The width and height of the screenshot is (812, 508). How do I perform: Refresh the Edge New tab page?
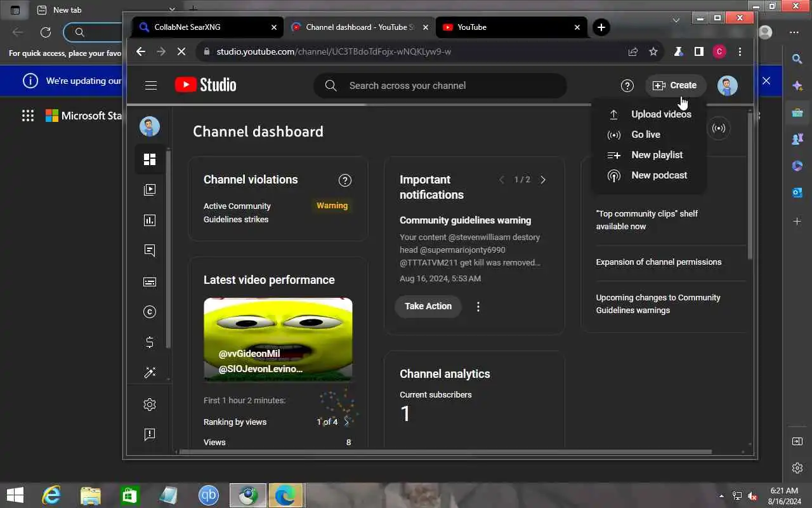click(x=46, y=32)
